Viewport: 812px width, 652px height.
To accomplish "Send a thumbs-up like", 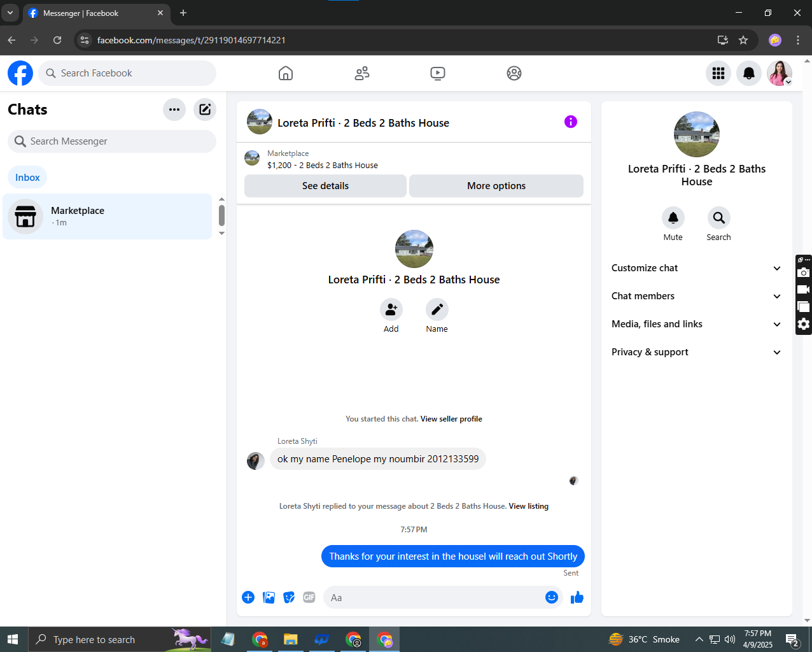I will pyautogui.click(x=577, y=597).
